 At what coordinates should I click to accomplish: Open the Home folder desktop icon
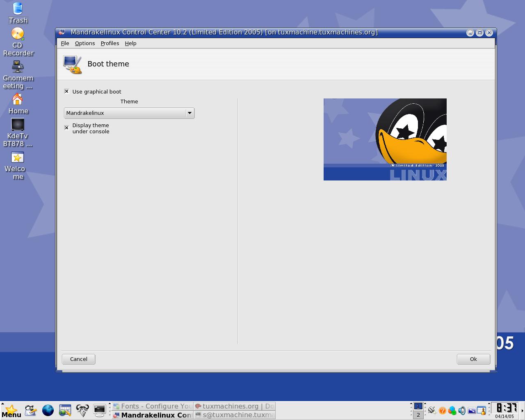pos(18,104)
